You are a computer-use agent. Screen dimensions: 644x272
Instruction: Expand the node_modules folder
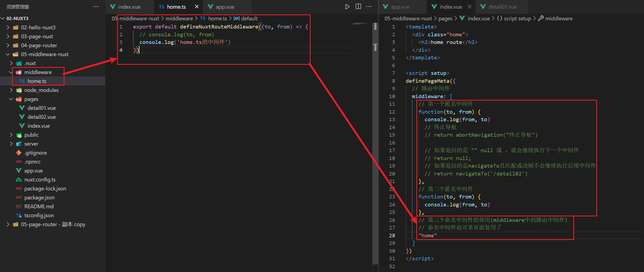coord(11,90)
